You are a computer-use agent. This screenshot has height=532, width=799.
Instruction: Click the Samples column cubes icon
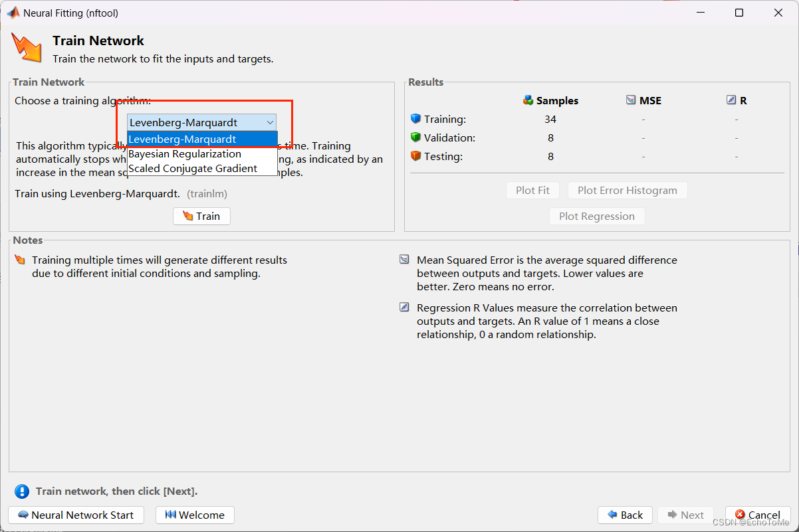(528, 101)
